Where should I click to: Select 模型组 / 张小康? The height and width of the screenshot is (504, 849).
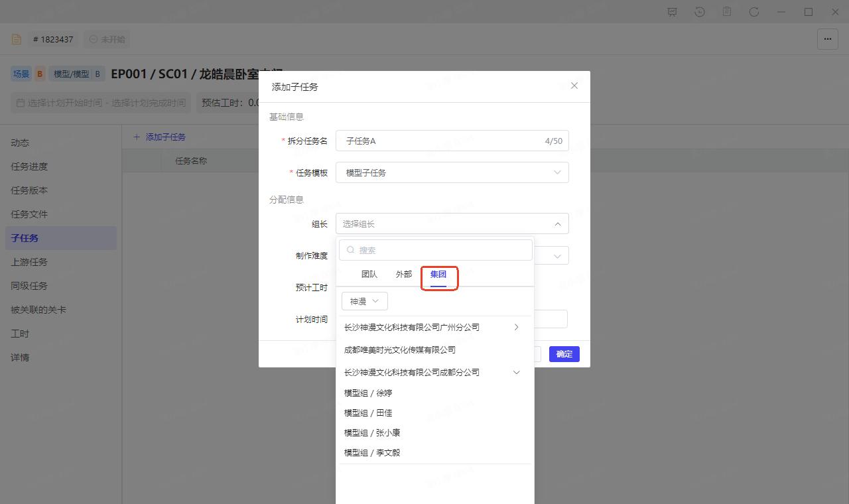point(372,432)
